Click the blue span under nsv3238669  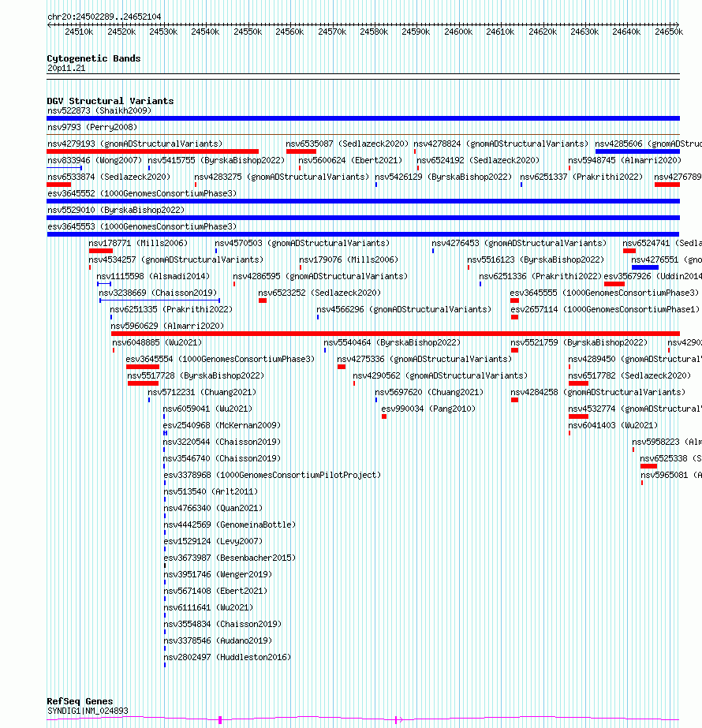click(159, 301)
